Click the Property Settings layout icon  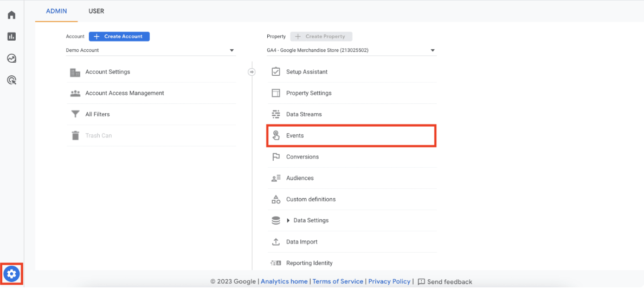pyautogui.click(x=276, y=93)
